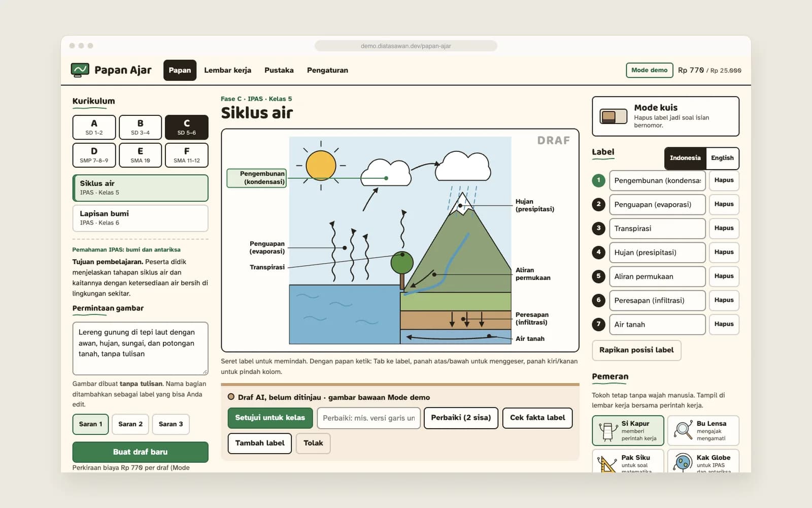Delete the Air tanah label with Hapus

(724, 324)
